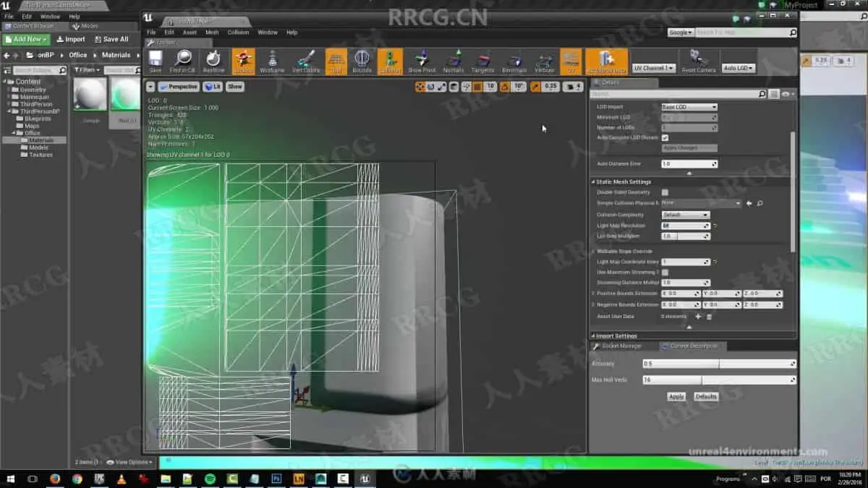Viewport: 868px width, 488px height.
Task: Toggle the Show Pivot icon
Action: point(422,61)
